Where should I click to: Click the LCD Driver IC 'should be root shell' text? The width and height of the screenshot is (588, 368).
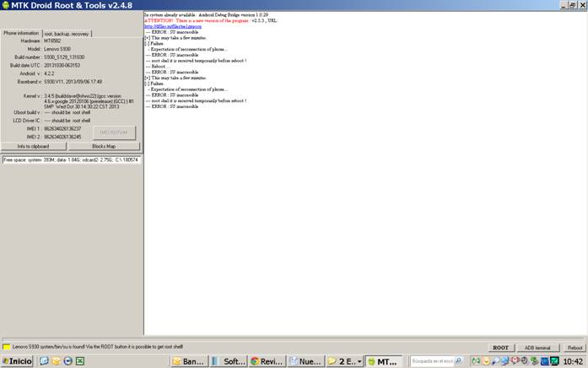[x=67, y=121]
